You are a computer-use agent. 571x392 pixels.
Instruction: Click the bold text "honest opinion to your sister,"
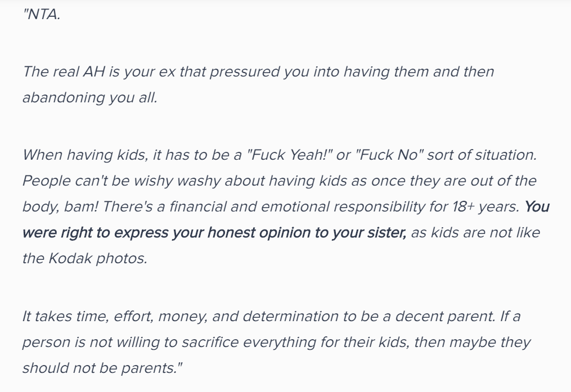click(x=307, y=233)
